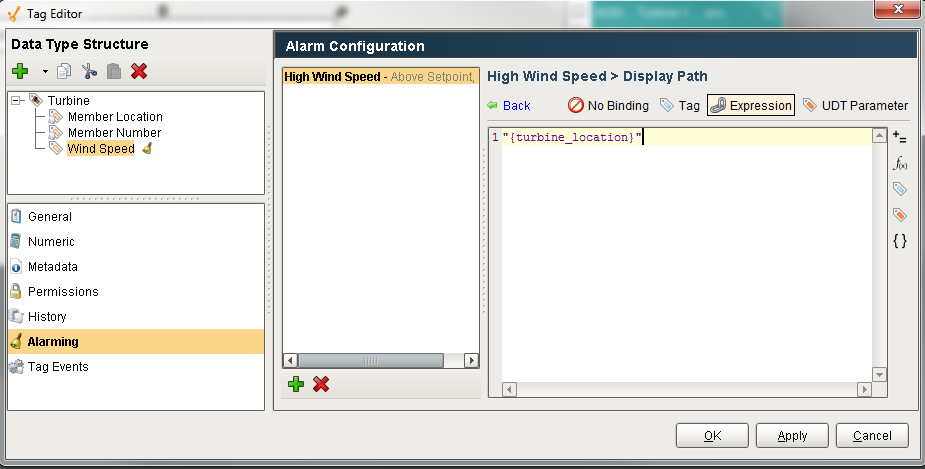Click the OK button

(713, 435)
